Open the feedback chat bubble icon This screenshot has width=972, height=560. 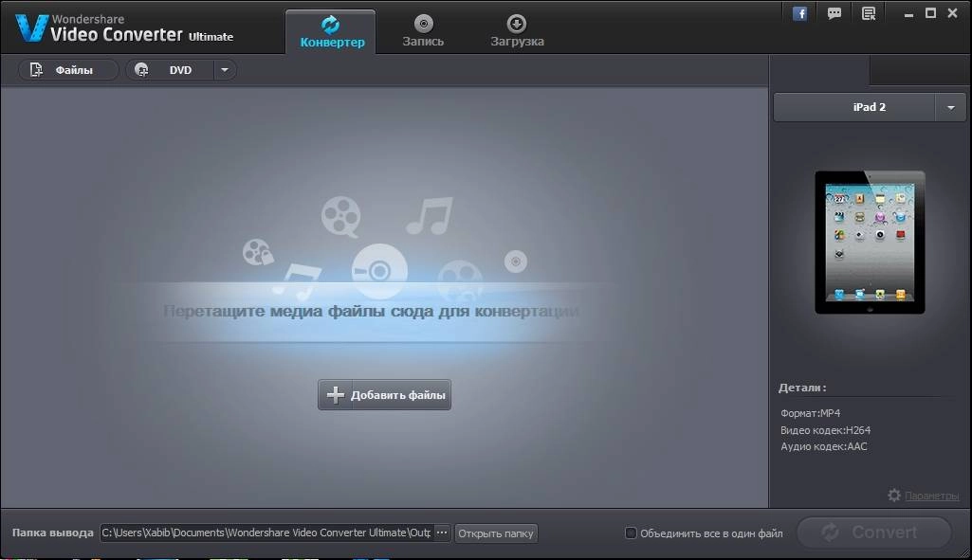(834, 13)
